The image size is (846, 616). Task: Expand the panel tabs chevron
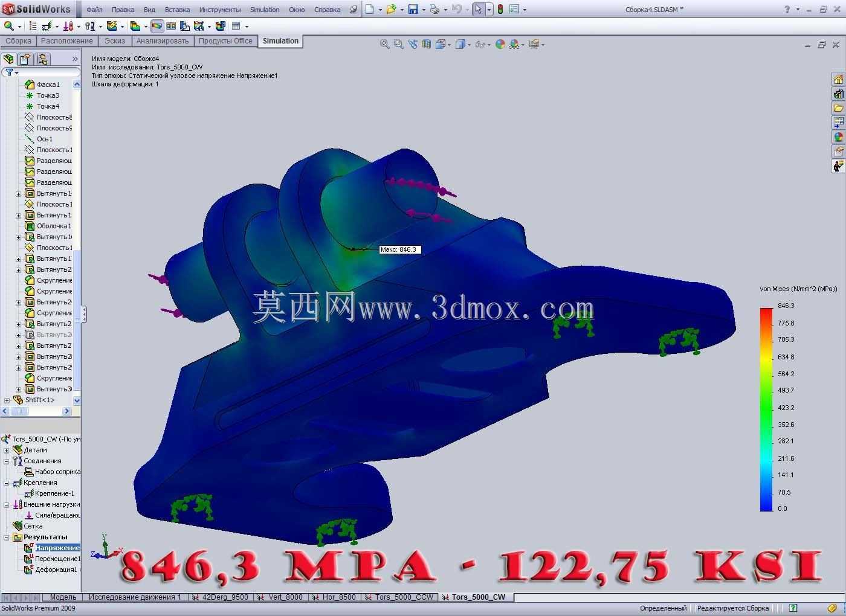tap(75, 59)
